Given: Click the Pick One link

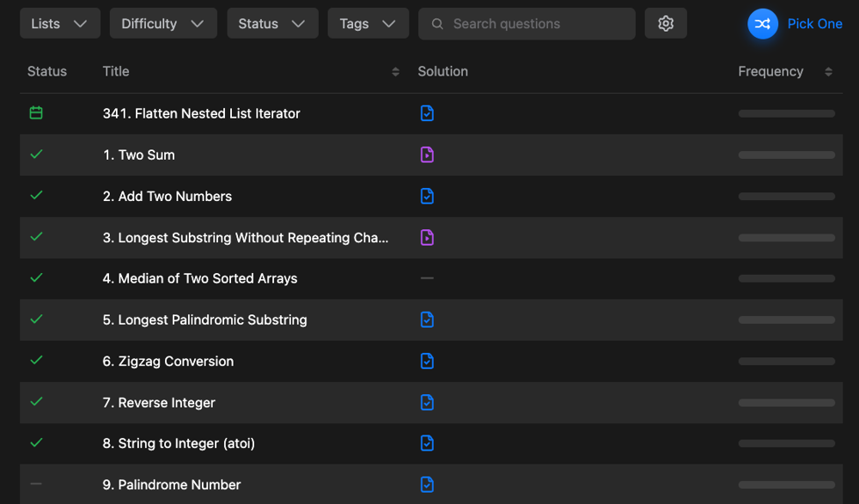Looking at the screenshot, I should pos(814,23).
